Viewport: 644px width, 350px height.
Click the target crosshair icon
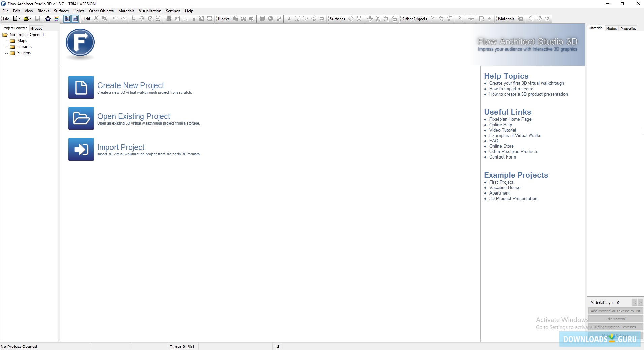pyautogui.click(x=471, y=19)
